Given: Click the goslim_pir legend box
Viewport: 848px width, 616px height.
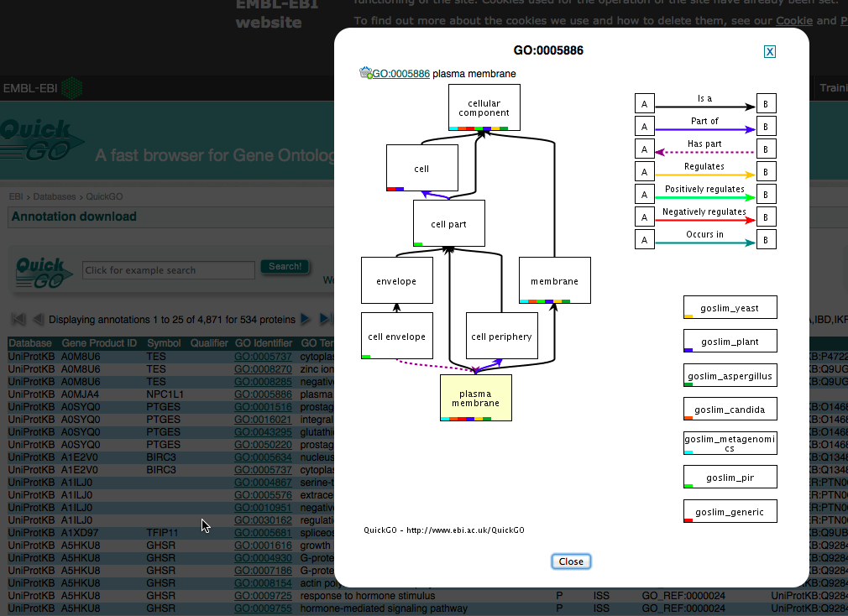Looking at the screenshot, I should [730, 478].
